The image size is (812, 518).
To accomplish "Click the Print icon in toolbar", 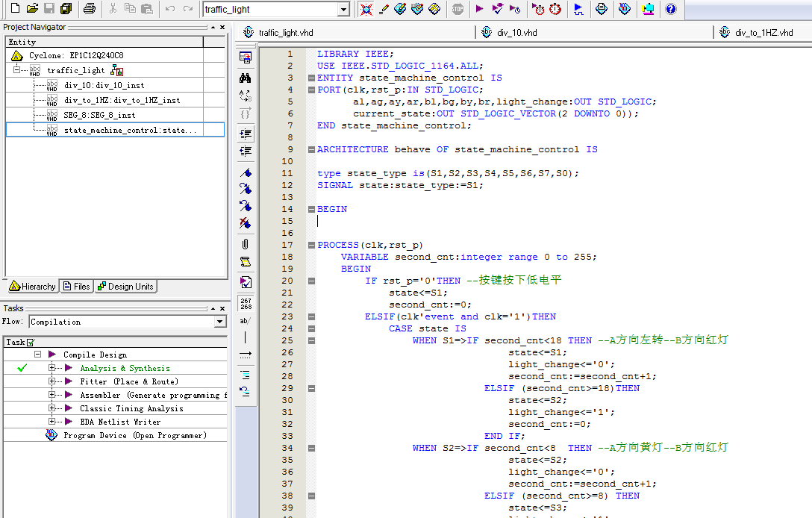I will (89, 9).
